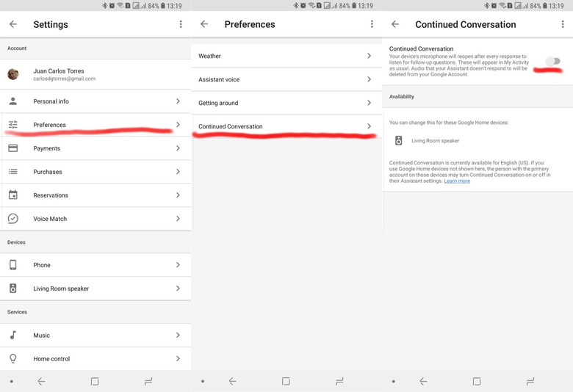Open Voice Match using its chevron arrow
Image resolution: width=573 pixels, height=392 pixels.
tap(178, 219)
